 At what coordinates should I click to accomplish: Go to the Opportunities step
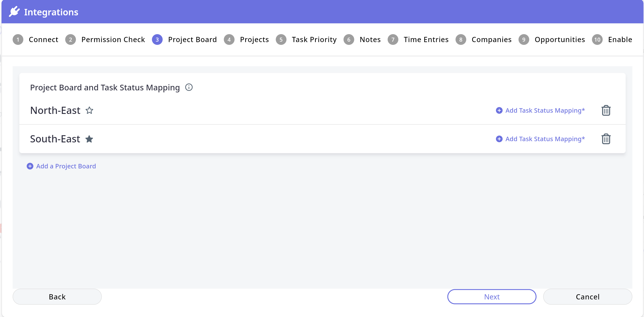pos(552,39)
